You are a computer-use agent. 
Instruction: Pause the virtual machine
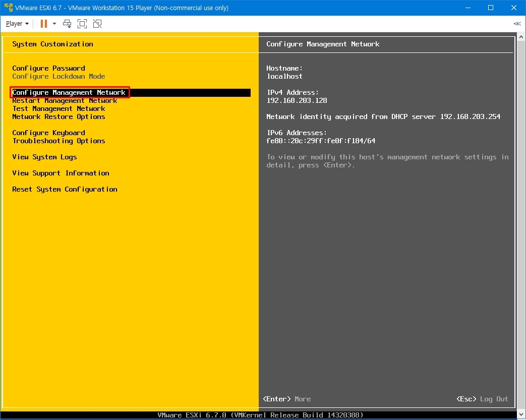pos(43,24)
